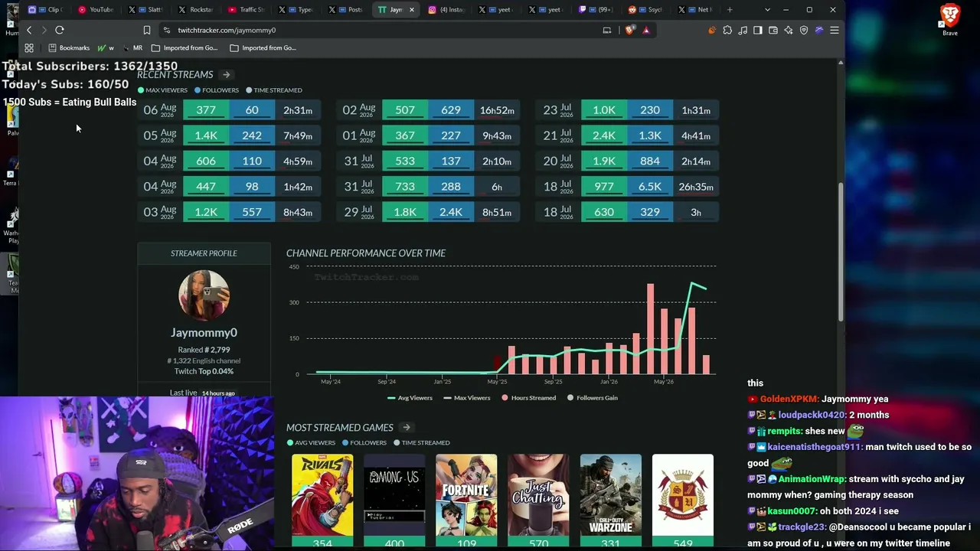Open the 23 Jul stream with 1h31m
Viewport: 980px width, 551px height.
[x=627, y=110]
